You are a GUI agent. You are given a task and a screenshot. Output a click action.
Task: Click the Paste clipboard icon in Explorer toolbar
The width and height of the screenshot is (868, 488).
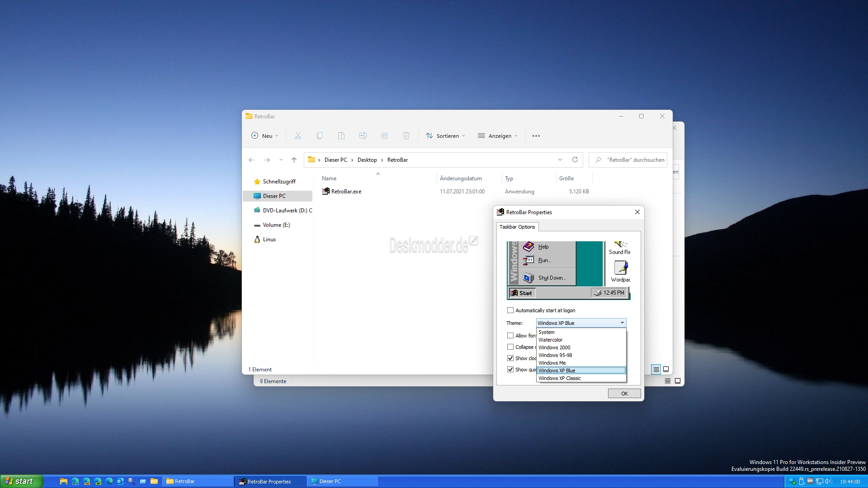pos(341,136)
